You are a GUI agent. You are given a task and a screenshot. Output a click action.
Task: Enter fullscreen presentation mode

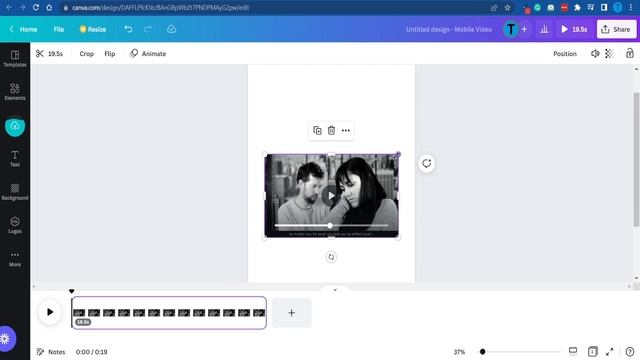click(x=609, y=351)
